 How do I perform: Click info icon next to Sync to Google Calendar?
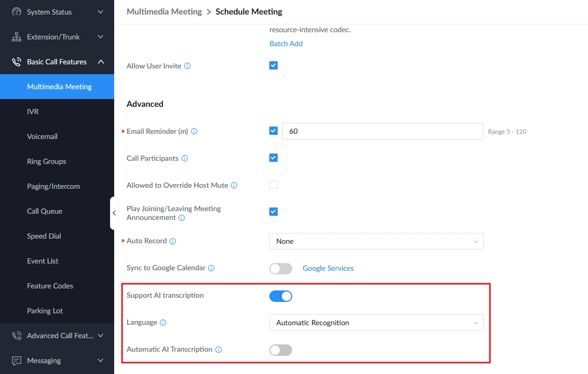[x=212, y=268]
